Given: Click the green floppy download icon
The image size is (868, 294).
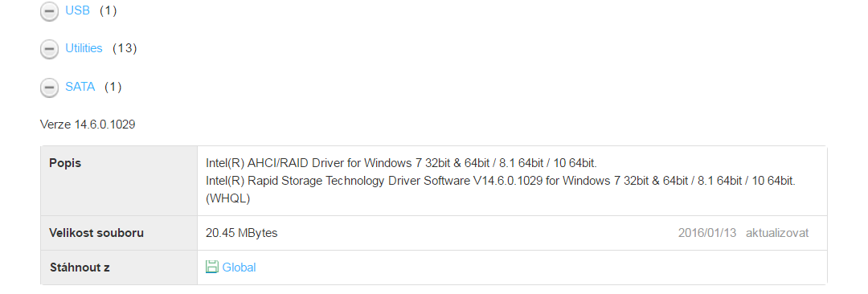Looking at the screenshot, I should coord(211,267).
